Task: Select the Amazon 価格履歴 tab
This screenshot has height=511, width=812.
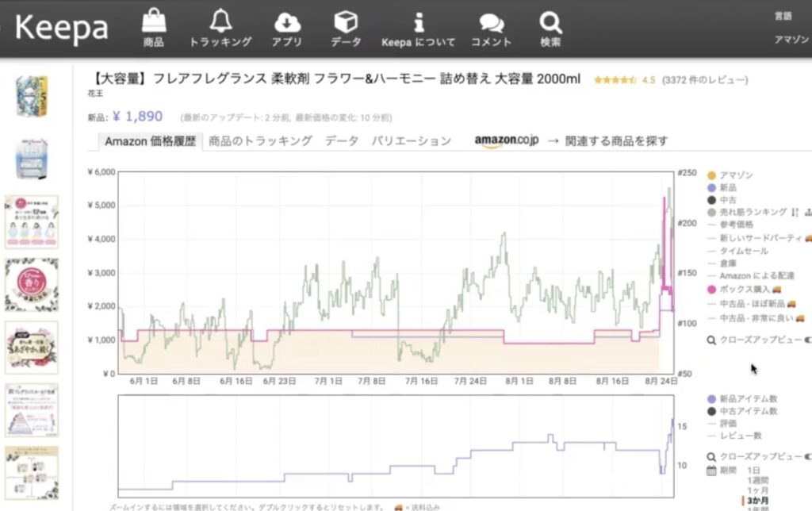Action: (x=150, y=141)
